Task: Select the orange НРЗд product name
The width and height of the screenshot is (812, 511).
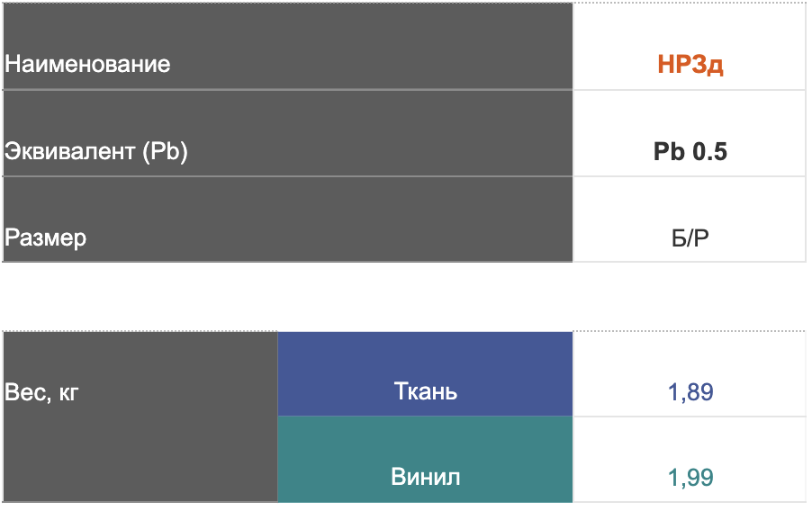Action: 690,65
